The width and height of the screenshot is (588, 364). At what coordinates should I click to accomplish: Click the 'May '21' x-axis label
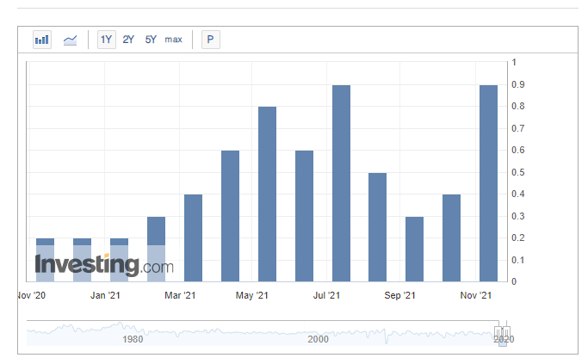[252, 295]
